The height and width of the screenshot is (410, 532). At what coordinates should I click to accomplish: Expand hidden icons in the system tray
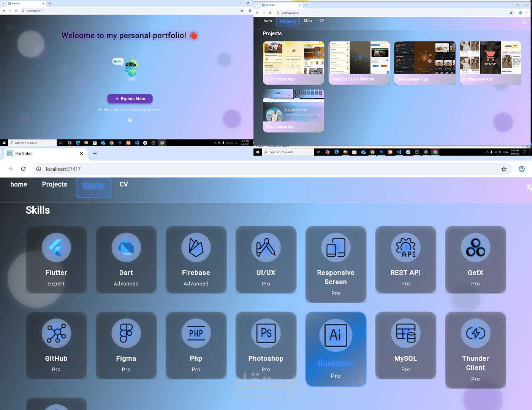pyautogui.click(x=488, y=152)
